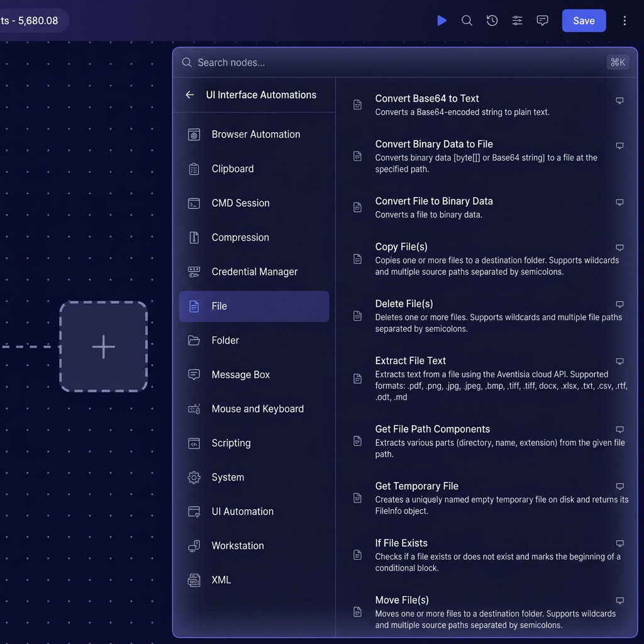Select the File category

point(254,306)
